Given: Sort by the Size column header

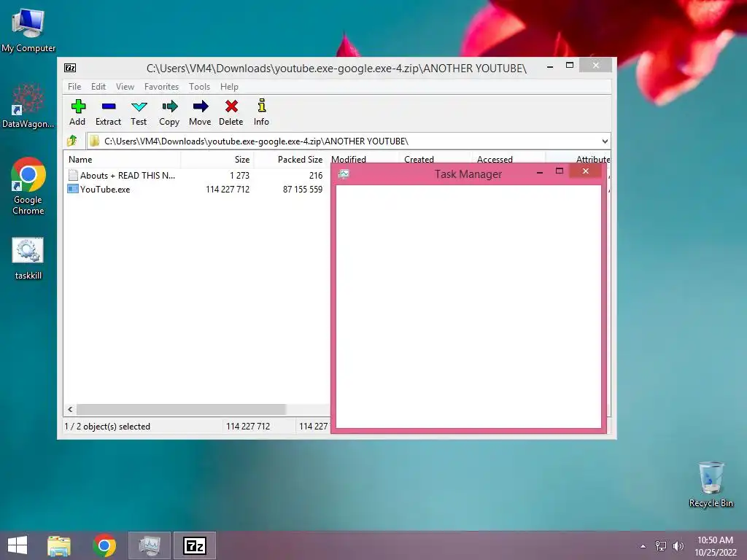Looking at the screenshot, I should pyautogui.click(x=217, y=160).
